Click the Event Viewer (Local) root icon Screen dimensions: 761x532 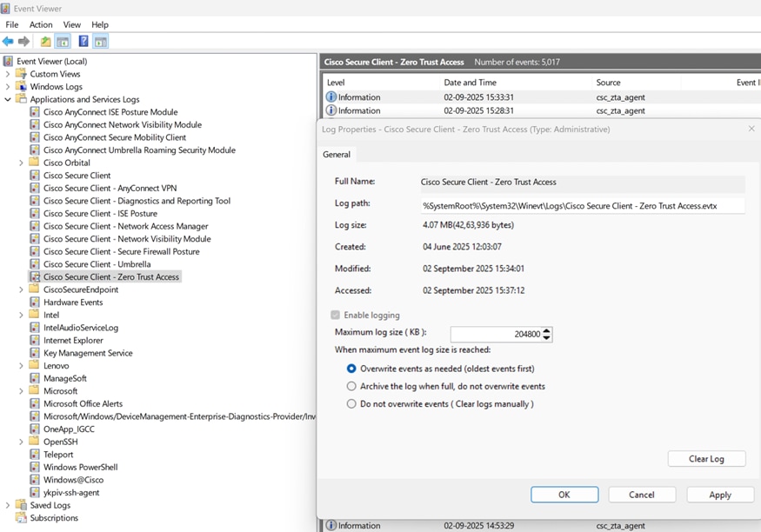8,61
